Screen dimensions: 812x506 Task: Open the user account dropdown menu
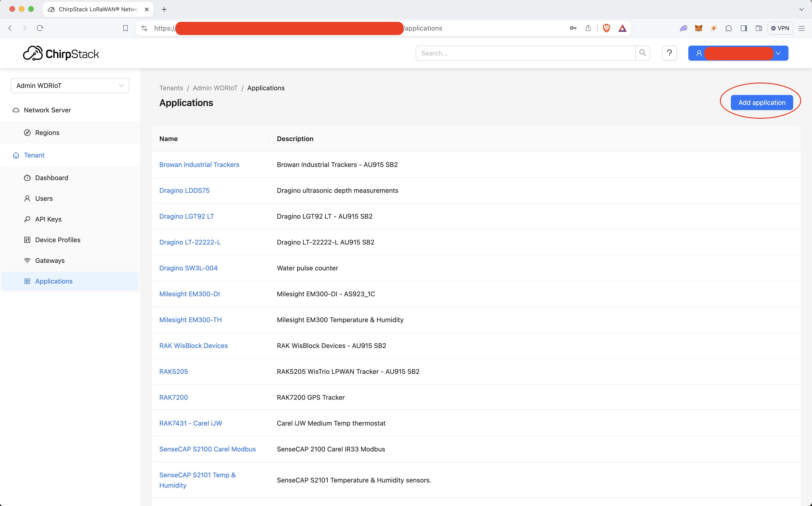(x=738, y=53)
